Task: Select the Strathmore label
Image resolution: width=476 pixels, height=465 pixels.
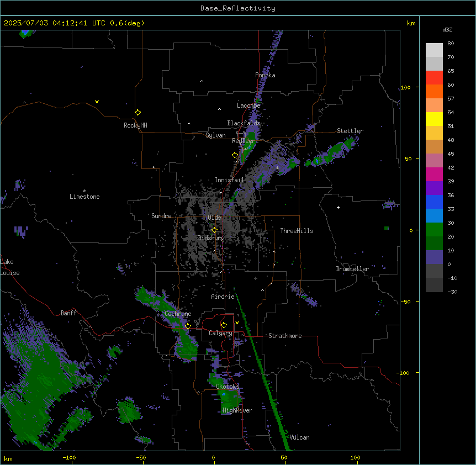Action: pos(285,336)
